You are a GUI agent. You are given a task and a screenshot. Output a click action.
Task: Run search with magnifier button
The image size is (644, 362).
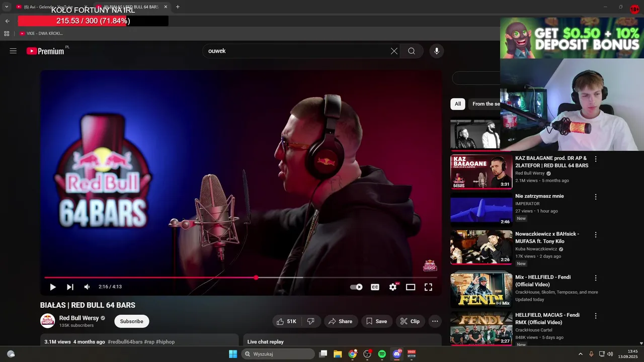tap(412, 51)
